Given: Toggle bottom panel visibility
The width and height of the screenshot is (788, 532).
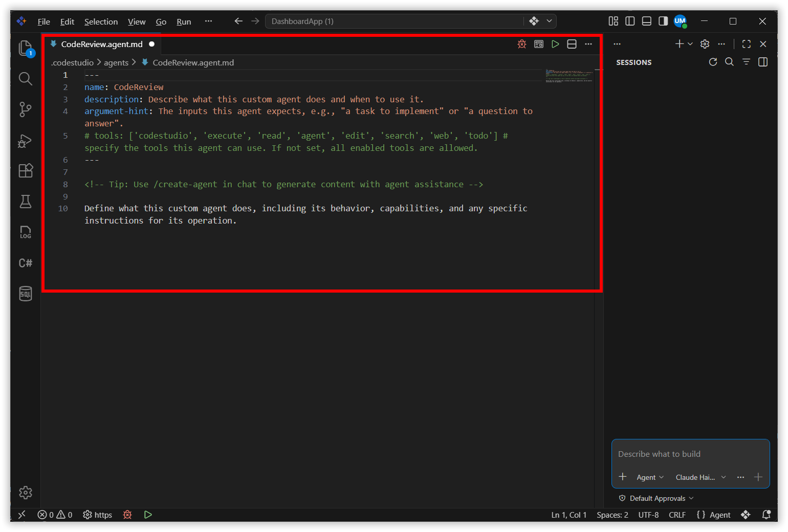Looking at the screenshot, I should (x=647, y=21).
